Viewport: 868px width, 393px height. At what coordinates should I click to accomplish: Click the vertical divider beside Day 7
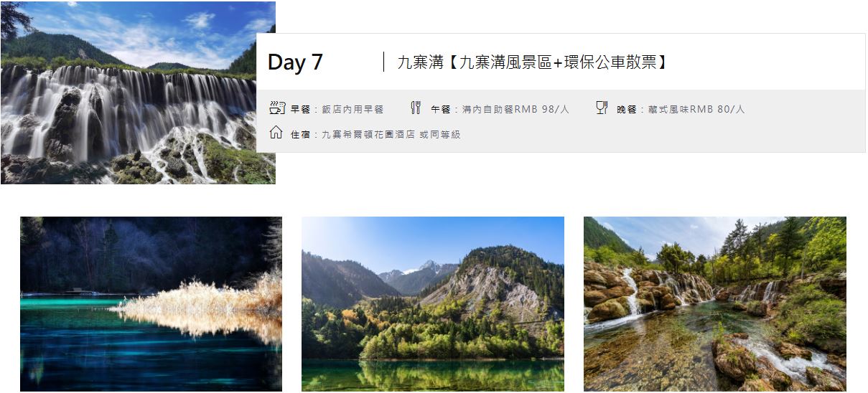tap(384, 62)
